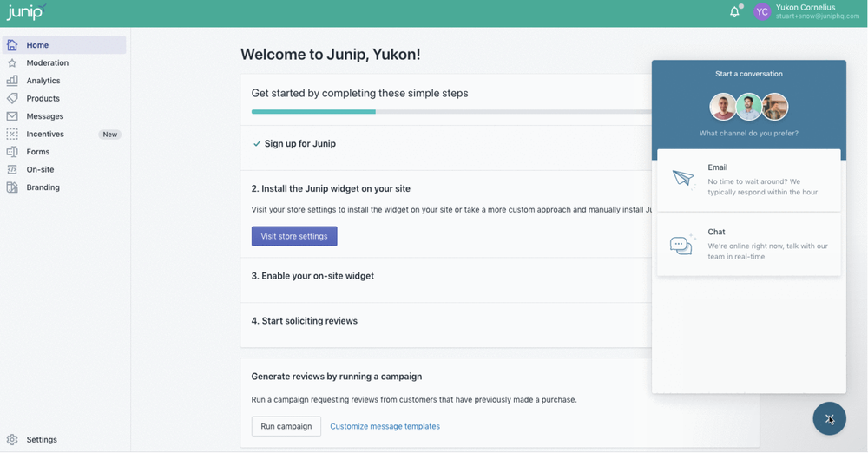Screen dimensions: 868x453
Task: Click the stuart+snow@juniphq.com email address
Action: pyautogui.click(x=817, y=16)
